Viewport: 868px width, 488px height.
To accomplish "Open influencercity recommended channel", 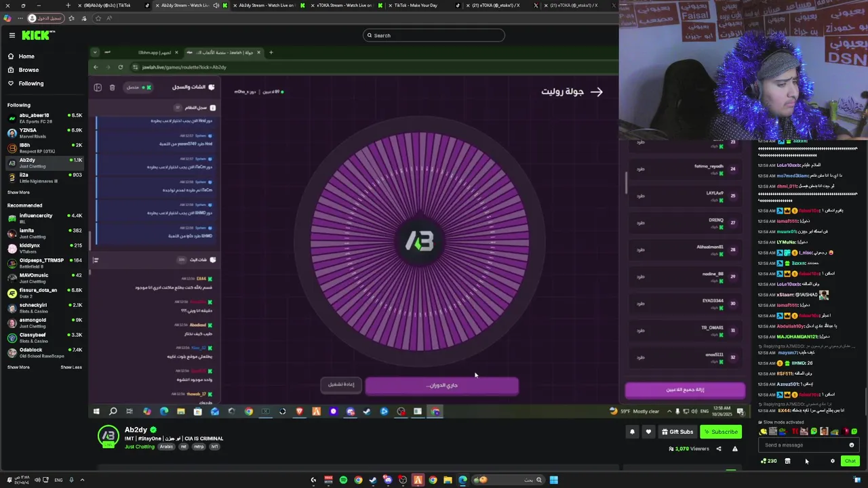I will 44,218.
